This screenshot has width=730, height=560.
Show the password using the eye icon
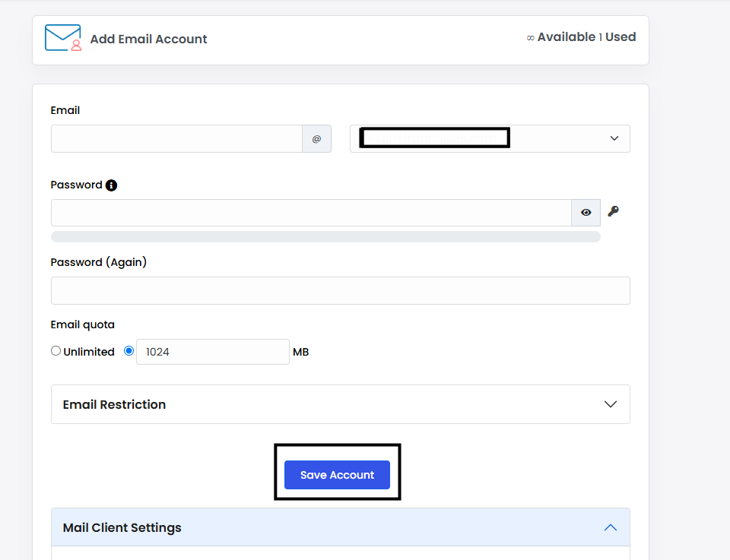tap(586, 213)
